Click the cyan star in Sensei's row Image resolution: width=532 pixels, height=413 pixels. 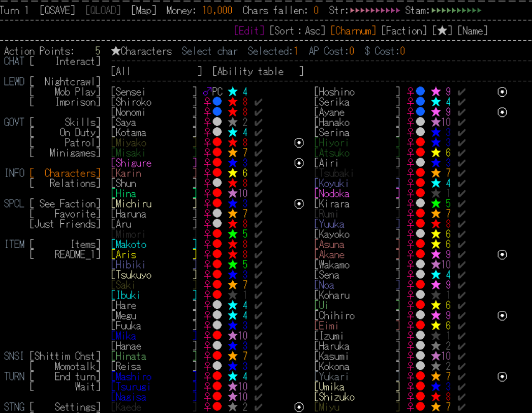(233, 92)
